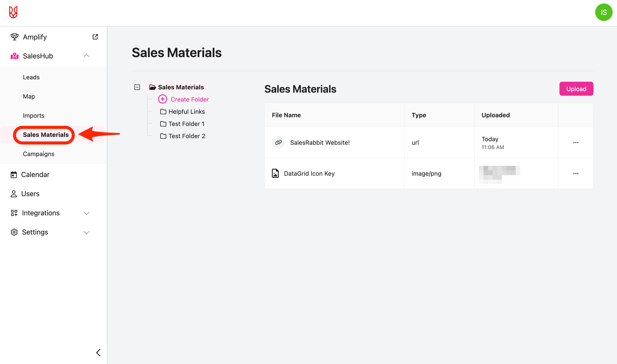Screen dimensions: 617x364
Task: Expand the Settings menu
Action: [86, 232]
